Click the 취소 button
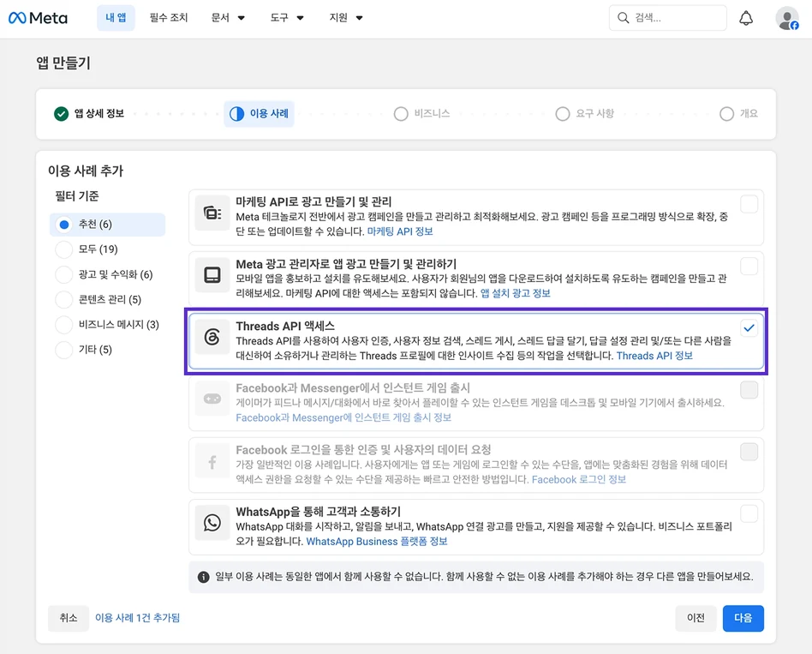This screenshot has width=812, height=654. pyautogui.click(x=69, y=618)
